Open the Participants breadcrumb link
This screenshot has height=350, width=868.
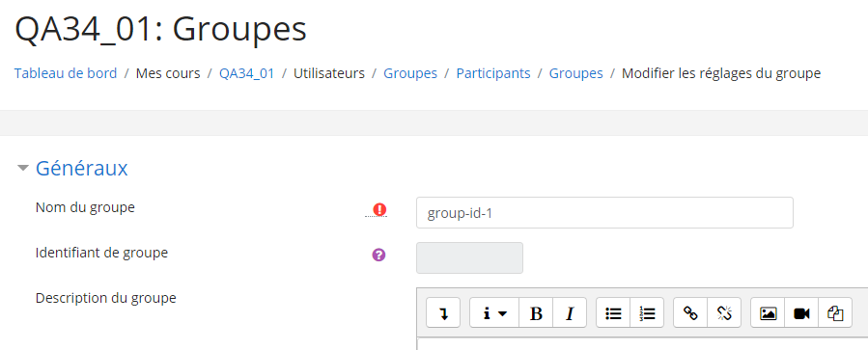point(493,73)
